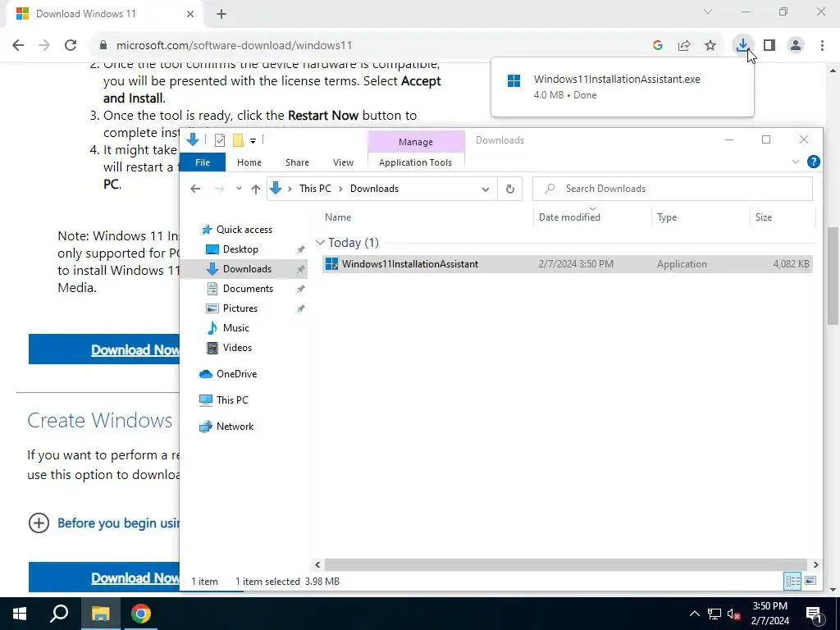Click File Explorer taskbar icon
This screenshot has width=840, height=630.
100,614
